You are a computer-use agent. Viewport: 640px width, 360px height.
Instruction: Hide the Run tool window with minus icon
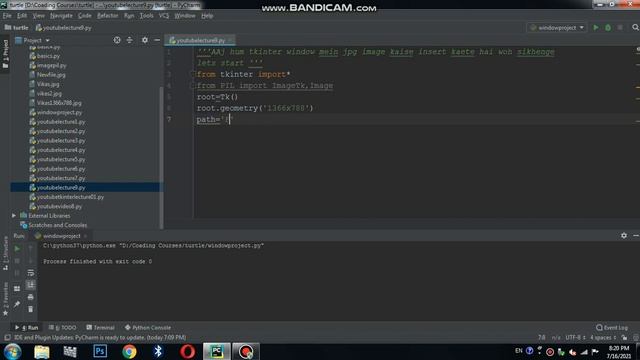click(x=636, y=236)
